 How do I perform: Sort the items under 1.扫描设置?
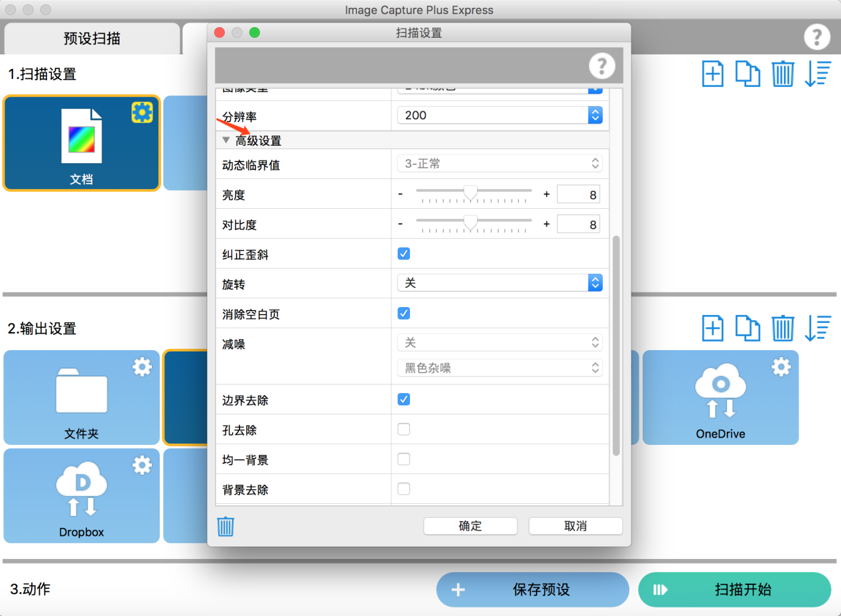(818, 74)
